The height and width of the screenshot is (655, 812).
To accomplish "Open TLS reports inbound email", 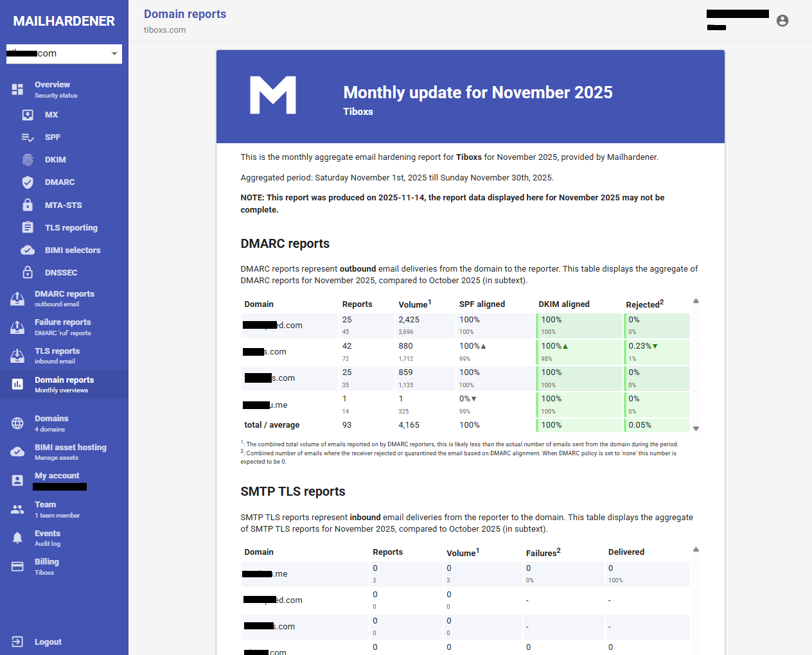I will [57, 356].
